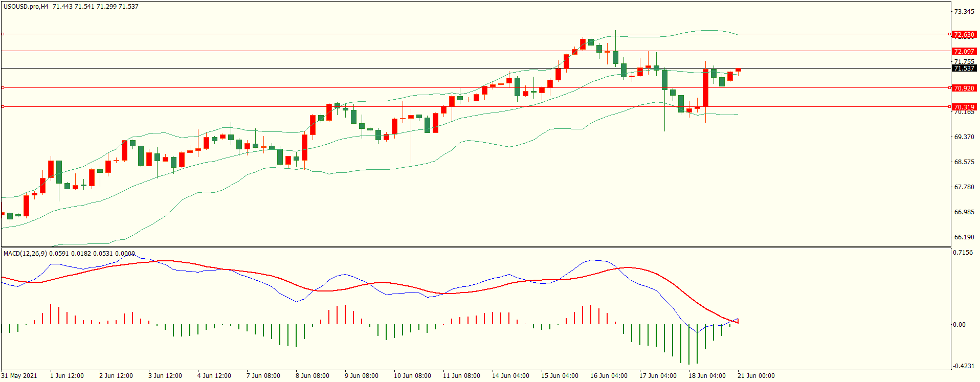Select the left handle of the 70.920 line
Image resolution: width=980 pixels, height=382 pixels.
[3, 88]
